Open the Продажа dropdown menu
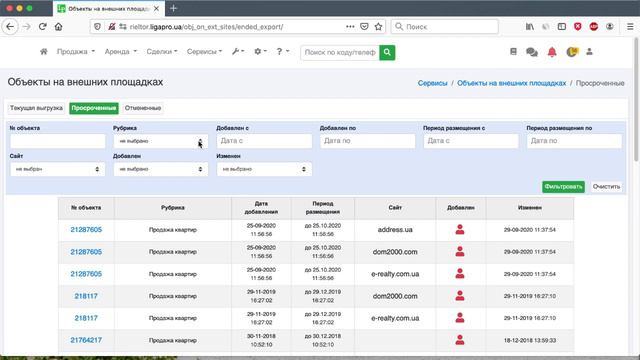 76,51
